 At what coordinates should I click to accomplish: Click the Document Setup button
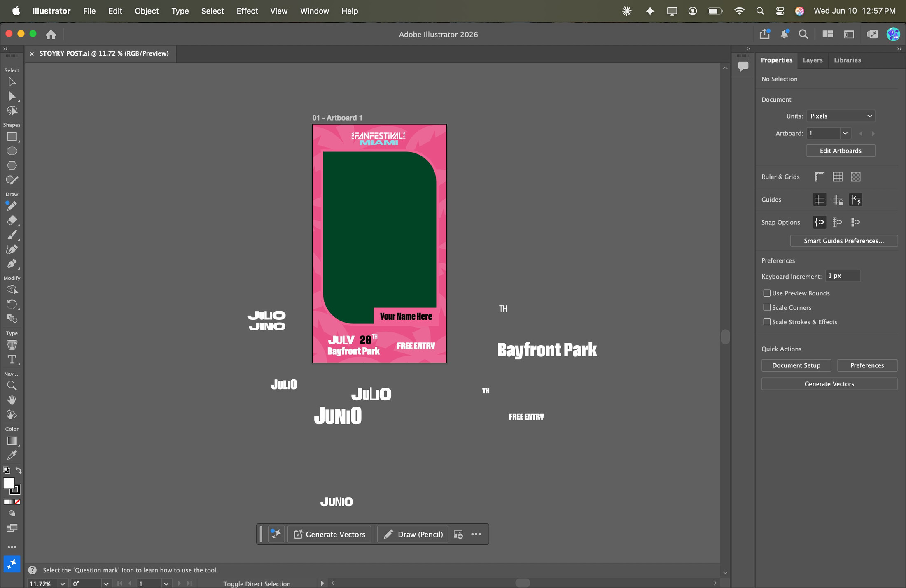coord(796,365)
